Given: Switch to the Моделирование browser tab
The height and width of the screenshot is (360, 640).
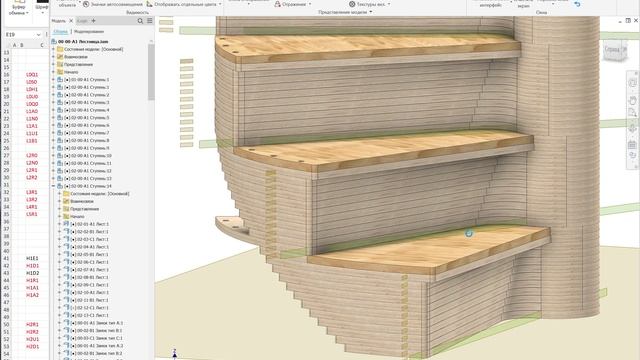Looking at the screenshot, I should (89, 31).
